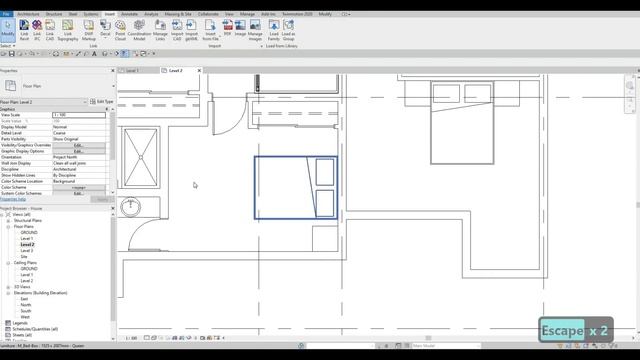Open the Structure ribbon tab
Viewport: 640px width, 360px height.
(54, 14)
